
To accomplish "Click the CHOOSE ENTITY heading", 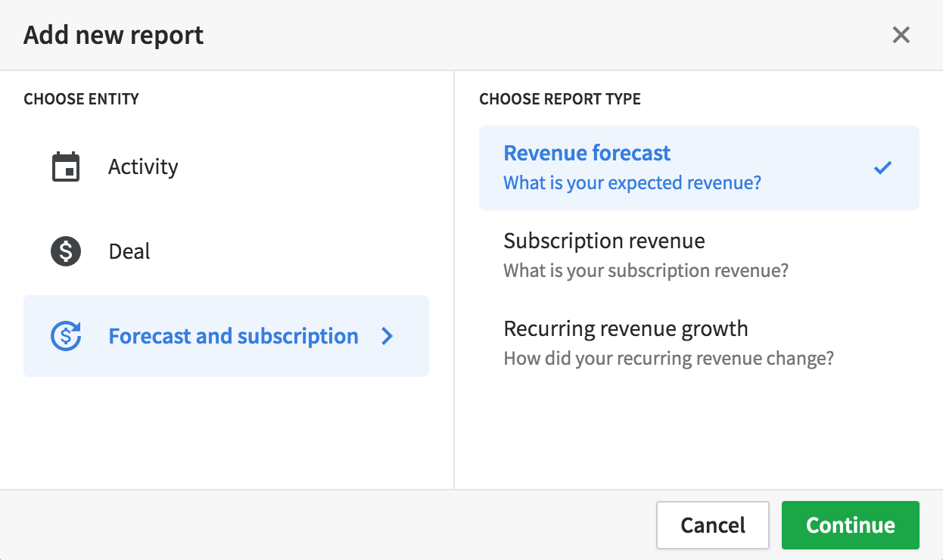I will tap(82, 99).
